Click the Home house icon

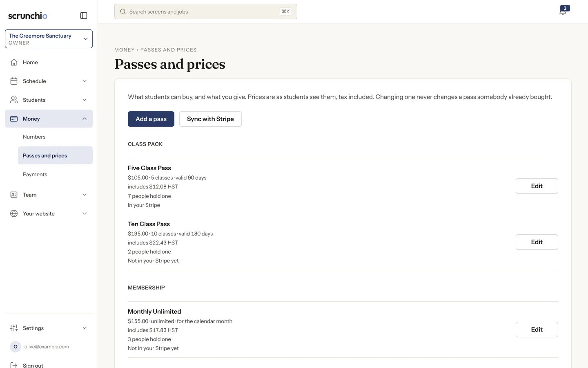(x=14, y=62)
